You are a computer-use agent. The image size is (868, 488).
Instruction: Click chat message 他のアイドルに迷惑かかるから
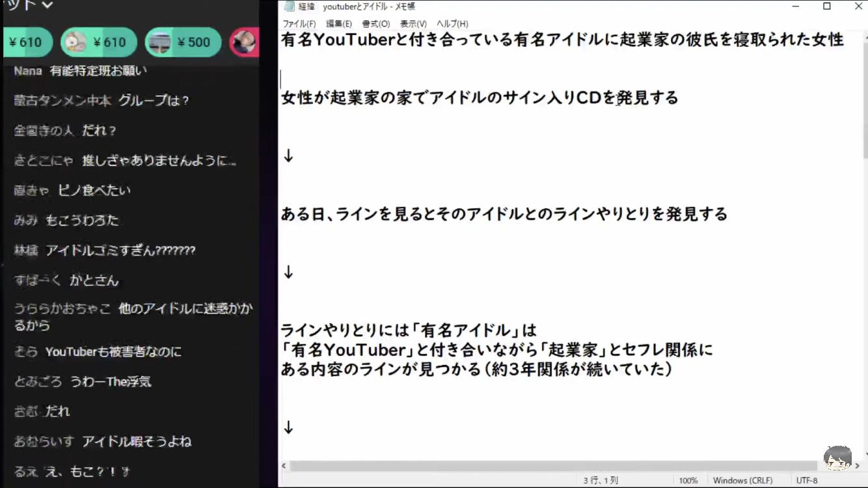133,317
